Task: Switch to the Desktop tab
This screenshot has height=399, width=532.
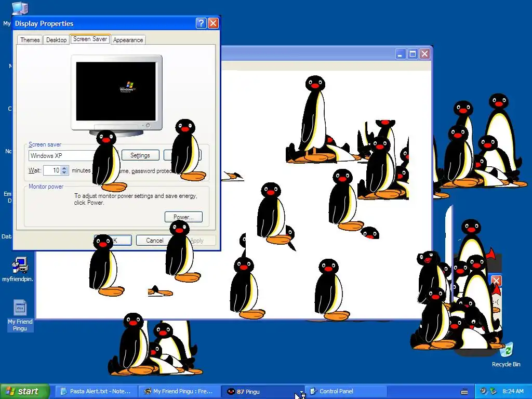Action: (x=56, y=40)
